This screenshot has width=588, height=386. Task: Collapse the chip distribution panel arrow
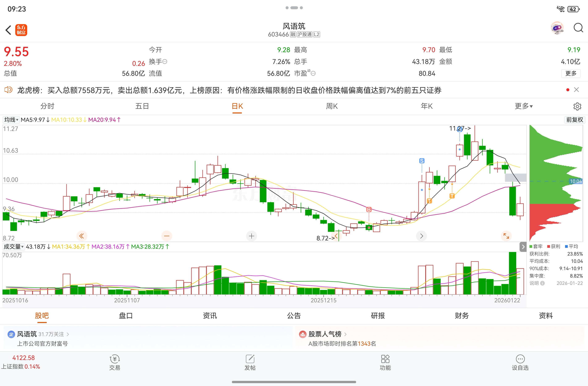pyautogui.click(x=523, y=246)
